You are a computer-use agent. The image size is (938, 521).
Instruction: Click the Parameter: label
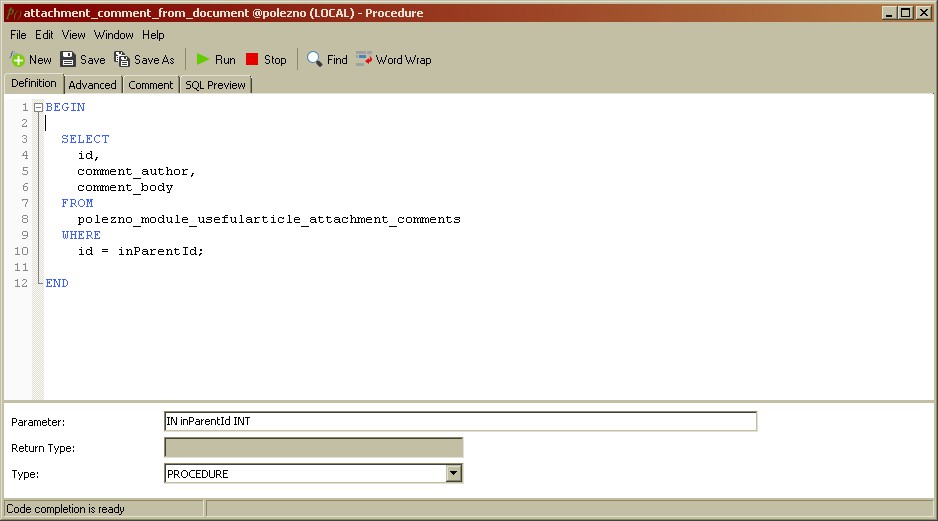tap(38, 422)
